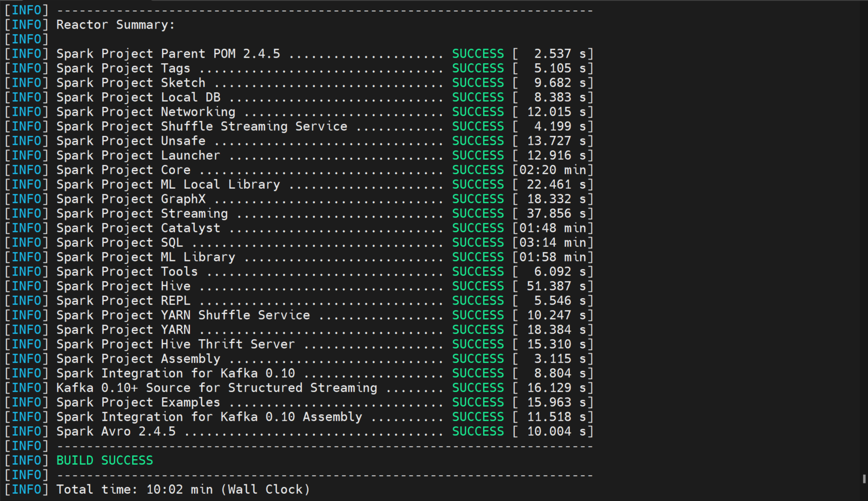Image resolution: width=868 pixels, height=501 pixels.
Task: Select the 'Spark Project REPL' module name
Action: (123, 301)
